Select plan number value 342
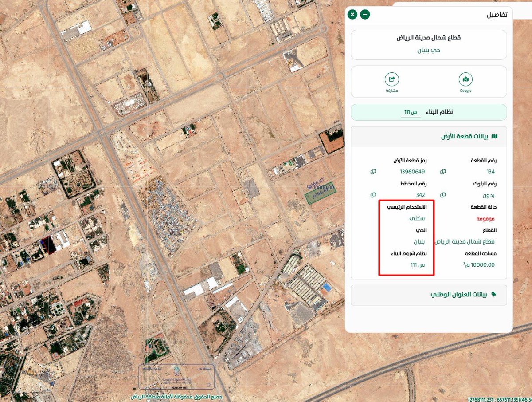532x402 pixels. pyautogui.click(x=420, y=195)
